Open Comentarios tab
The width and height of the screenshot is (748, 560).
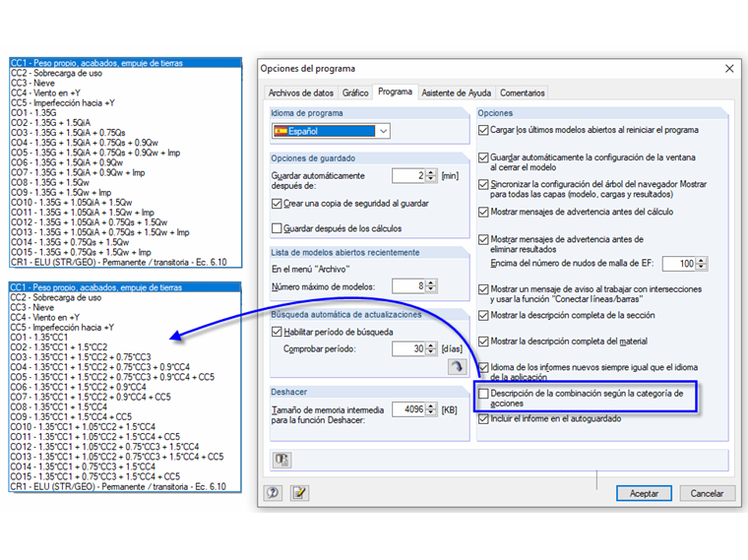point(523,93)
